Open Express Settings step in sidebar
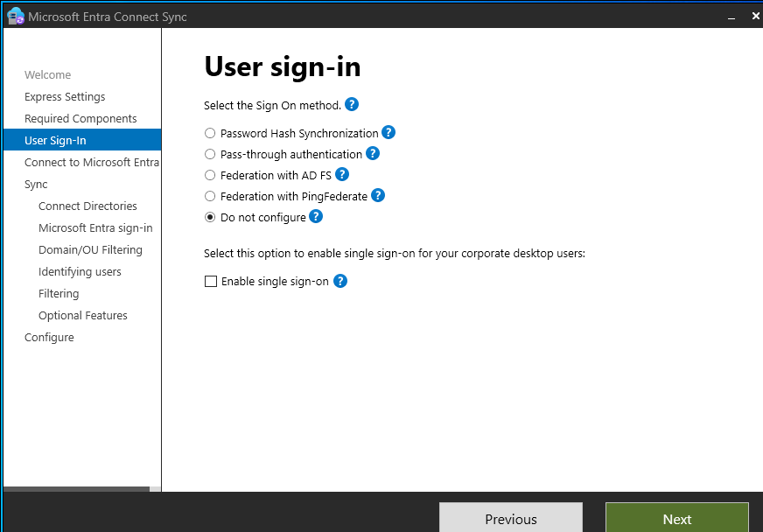 (x=65, y=97)
